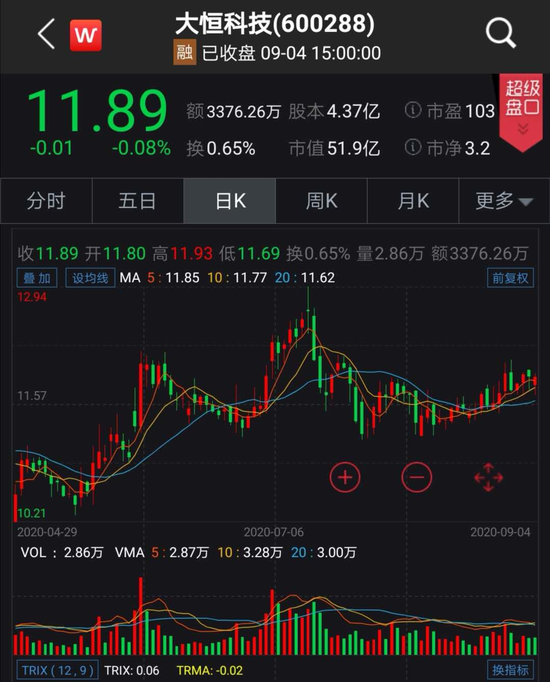Viewport: 550px width, 682px height.
Task: Tap the VMA 20: 3.00万 value
Action: click(323, 552)
